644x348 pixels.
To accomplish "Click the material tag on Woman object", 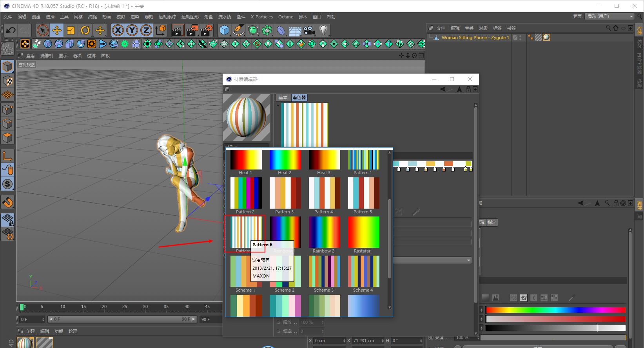I will tap(546, 37).
